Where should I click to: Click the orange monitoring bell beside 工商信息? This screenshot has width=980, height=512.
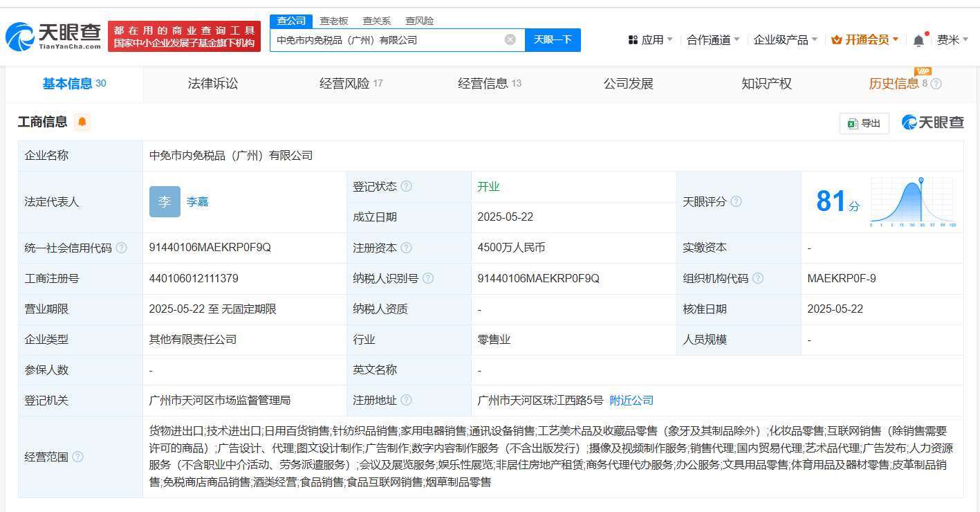click(82, 122)
